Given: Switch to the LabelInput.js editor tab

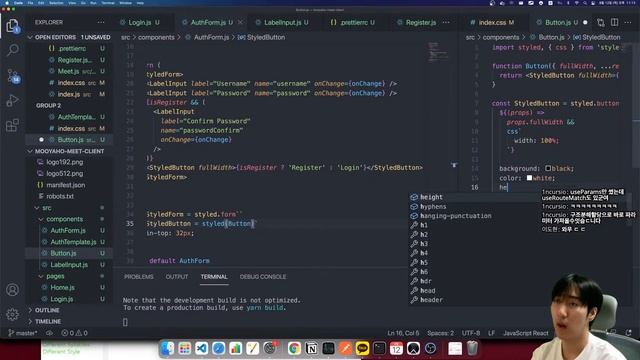Looking at the screenshot, I should click(282, 22).
